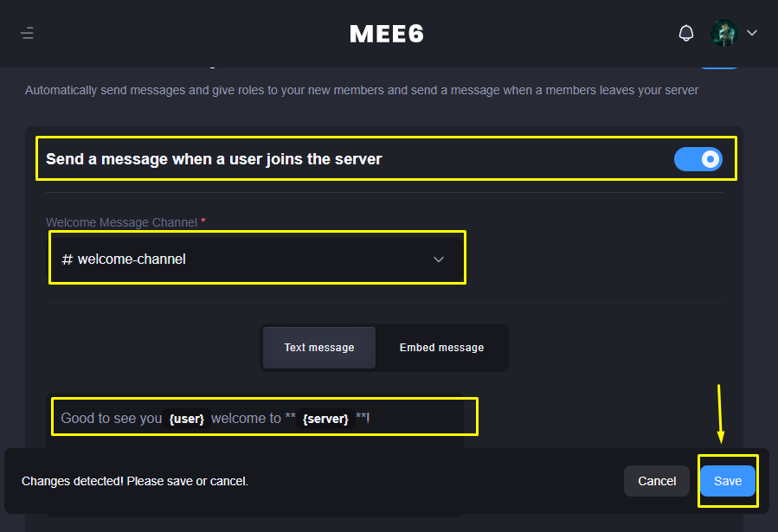Select the {server} variable tag
Screen dimensions: 778x532
[325, 419]
